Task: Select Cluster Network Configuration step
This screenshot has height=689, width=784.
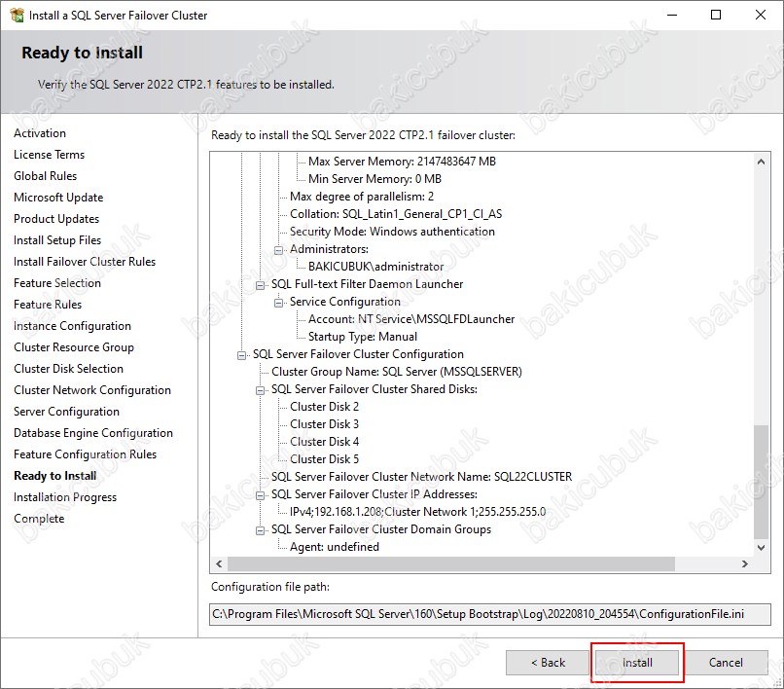Action: click(92, 390)
